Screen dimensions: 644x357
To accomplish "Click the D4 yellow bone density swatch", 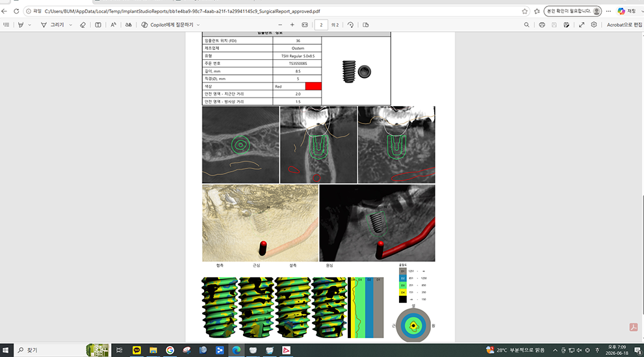I will tap(402, 292).
